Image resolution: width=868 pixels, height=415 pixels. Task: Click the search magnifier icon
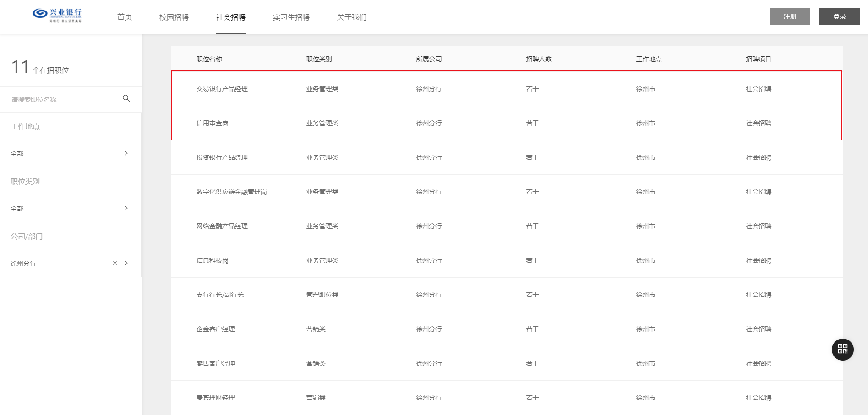click(x=126, y=98)
